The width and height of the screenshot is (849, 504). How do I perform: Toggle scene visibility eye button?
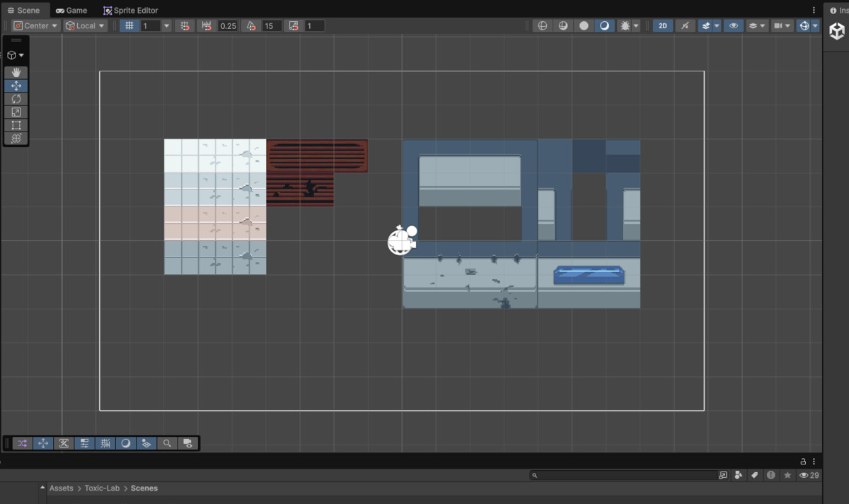[x=734, y=25]
